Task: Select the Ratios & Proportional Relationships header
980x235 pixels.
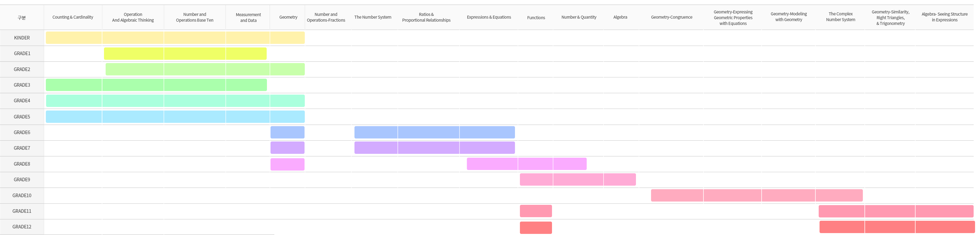Action: click(x=426, y=17)
